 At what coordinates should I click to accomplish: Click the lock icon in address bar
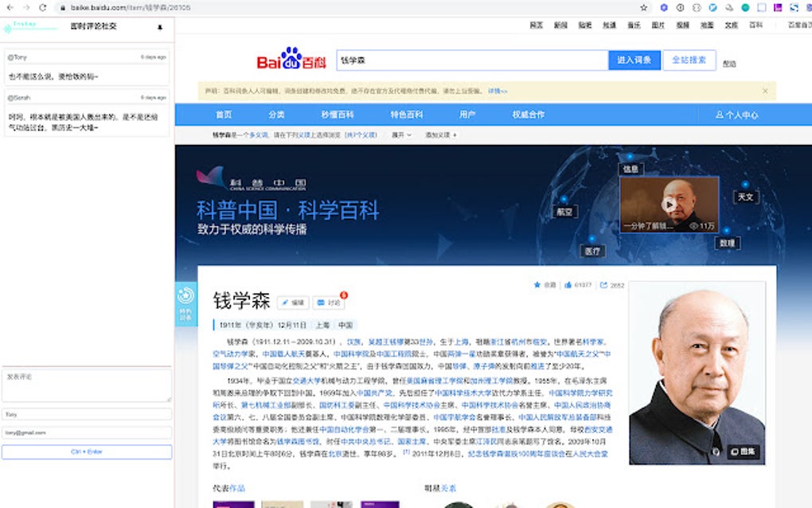click(62, 8)
